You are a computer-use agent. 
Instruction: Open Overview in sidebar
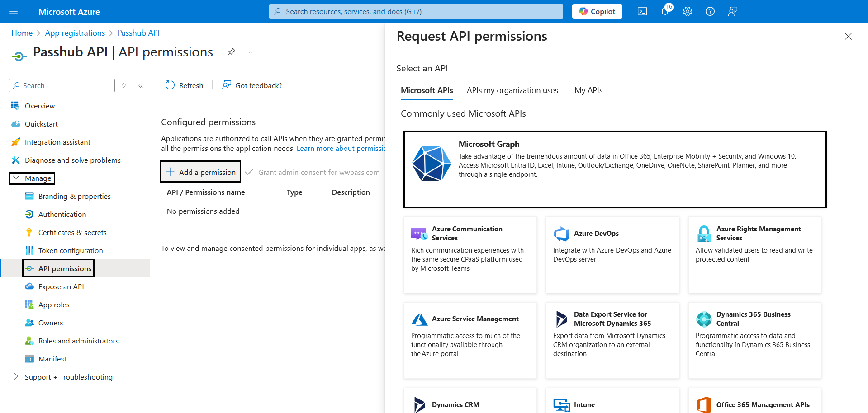click(x=40, y=106)
